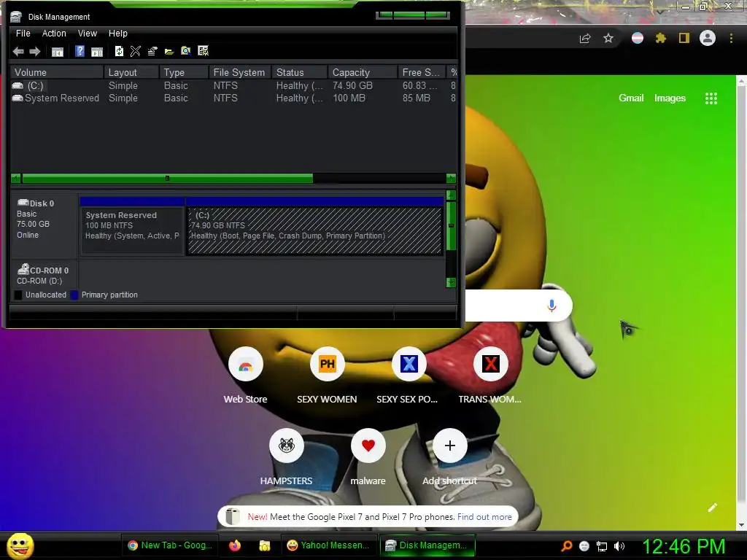Start voice search with the microphone icon
This screenshot has width=747, height=560.
click(x=551, y=306)
